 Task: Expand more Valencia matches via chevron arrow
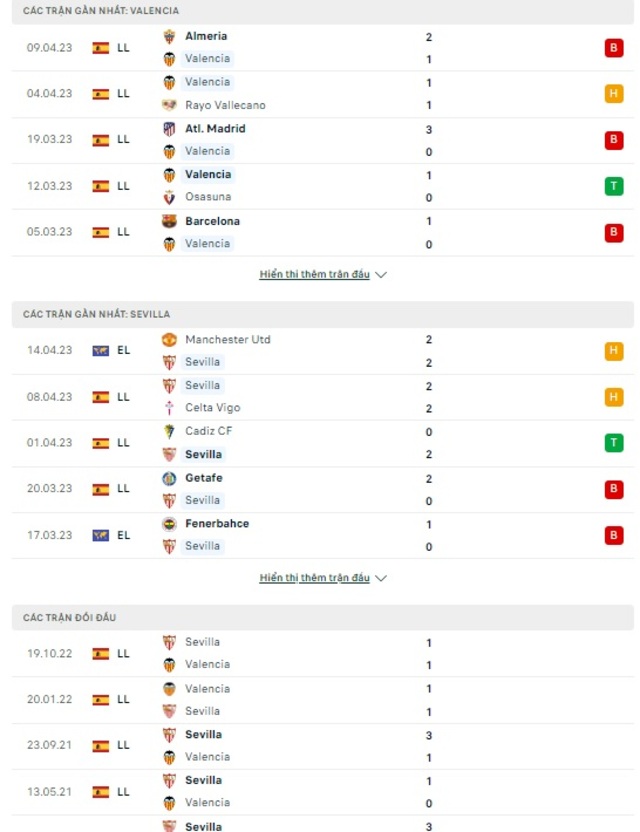coord(380,275)
